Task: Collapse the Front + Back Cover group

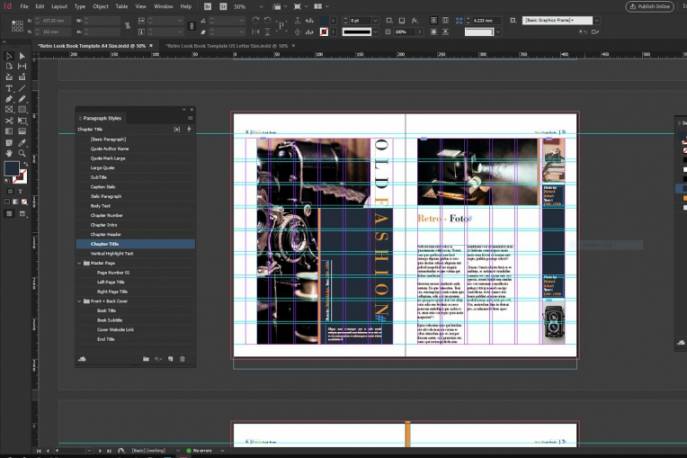Action: pos(80,300)
